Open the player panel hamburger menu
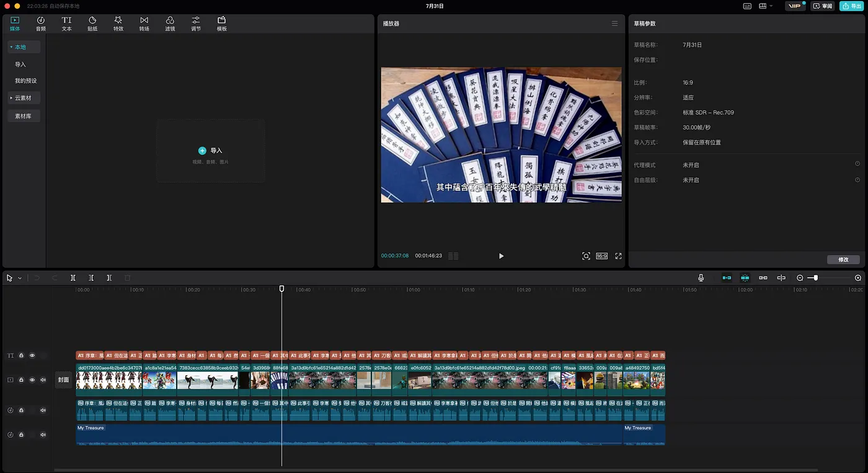 tap(614, 24)
